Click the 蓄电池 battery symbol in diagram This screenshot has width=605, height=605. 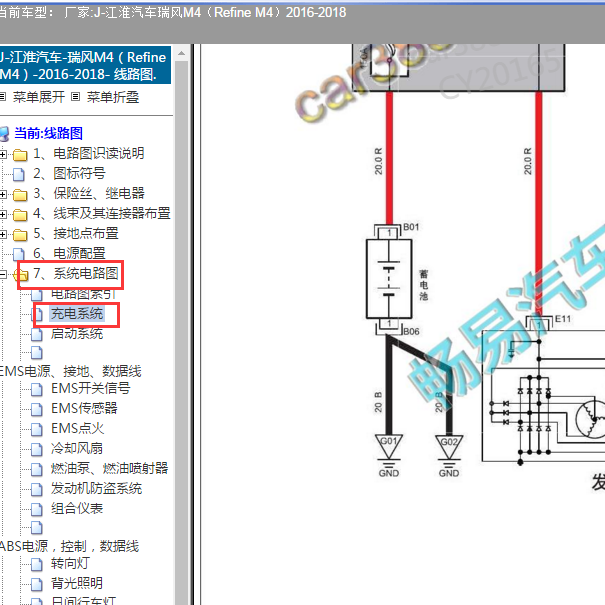[389, 279]
